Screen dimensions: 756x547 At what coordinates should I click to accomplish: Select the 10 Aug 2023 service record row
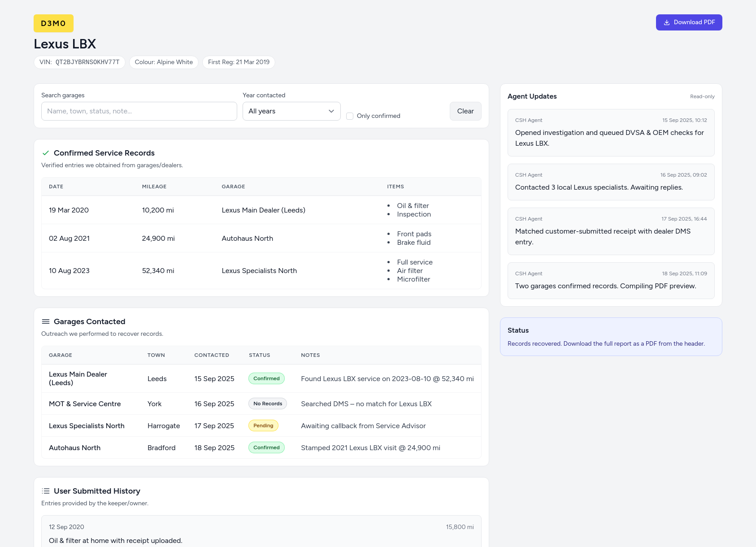click(x=261, y=271)
